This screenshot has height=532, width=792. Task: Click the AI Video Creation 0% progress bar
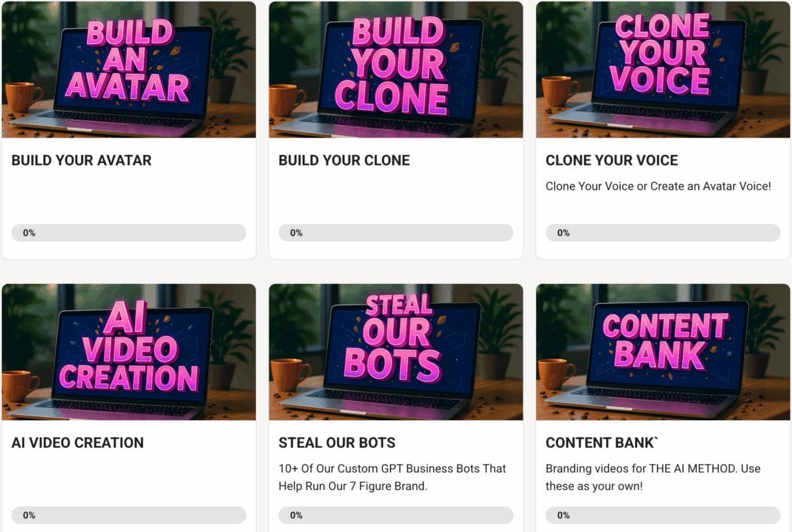(x=128, y=515)
